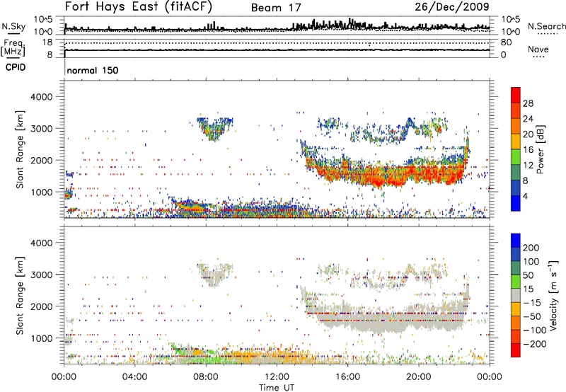The height and width of the screenshot is (392, 566).
Task: Click the "-100" Velocity colorbar label
Action: click(535, 330)
